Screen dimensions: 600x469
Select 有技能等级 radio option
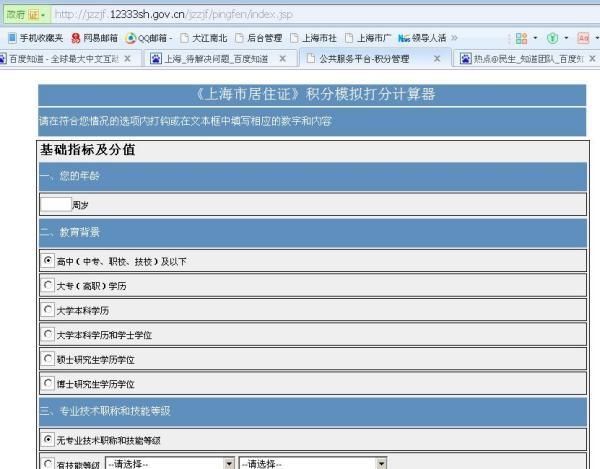tap(48, 464)
